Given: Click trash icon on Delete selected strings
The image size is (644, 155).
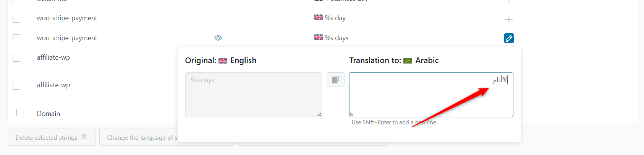Looking at the screenshot, I should [84, 137].
